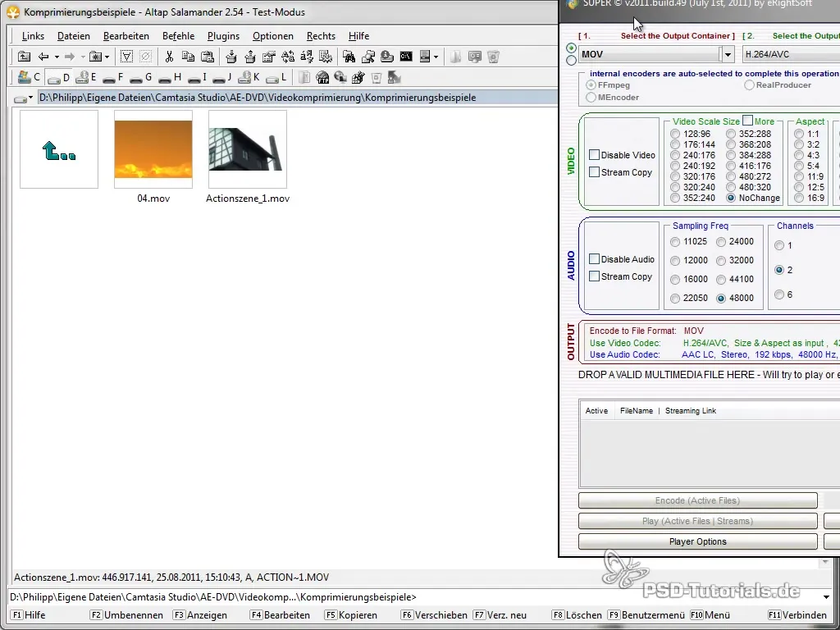Switch to drive E
Screen dimensions: 840x630
coord(85,77)
